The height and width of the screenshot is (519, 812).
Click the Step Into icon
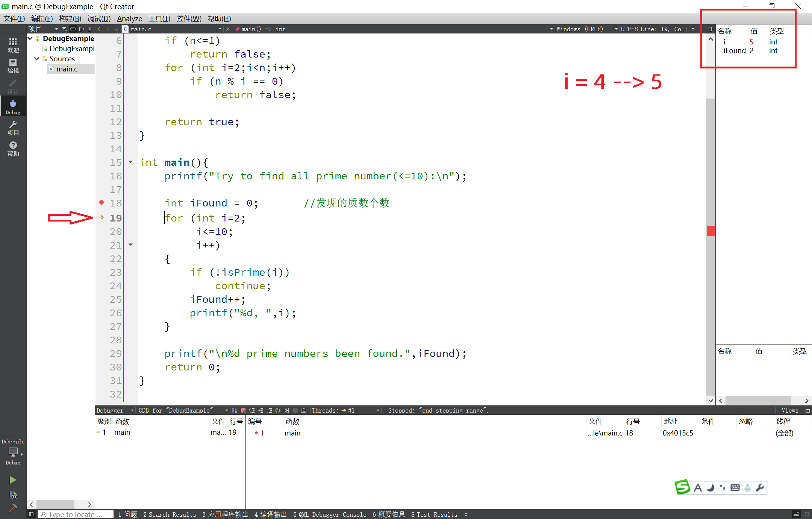point(261,410)
